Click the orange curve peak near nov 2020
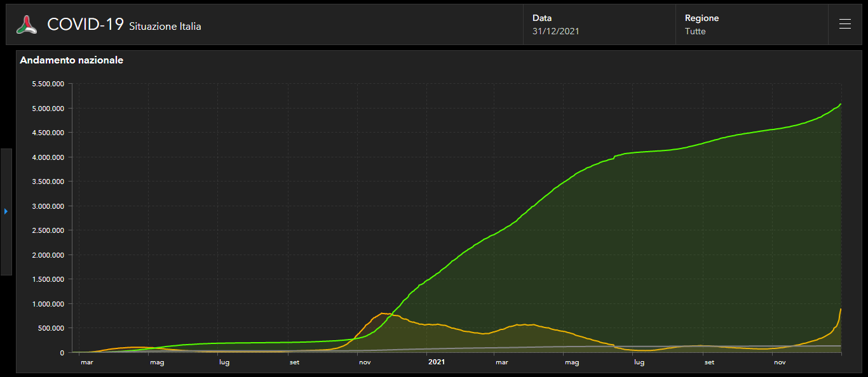Viewport: 868px width, 377px height. (x=383, y=314)
